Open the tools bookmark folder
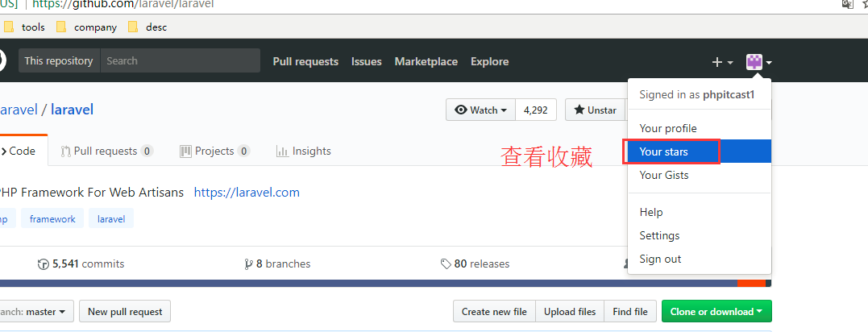The width and height of the screenshot is (868, 332). [24, 27]
